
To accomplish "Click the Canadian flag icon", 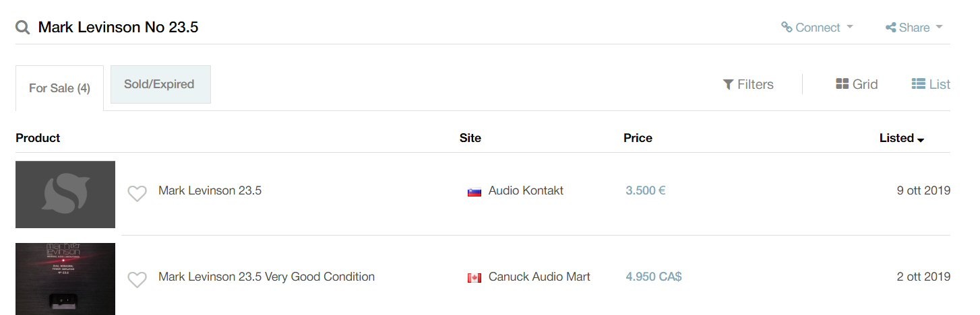I will (x=474, y=277).
